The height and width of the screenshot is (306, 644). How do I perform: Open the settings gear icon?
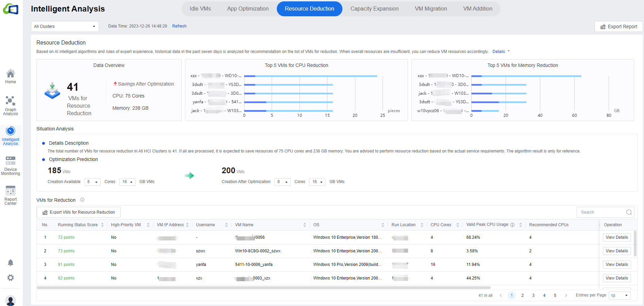pyautogui.click(x=11, y=278)
